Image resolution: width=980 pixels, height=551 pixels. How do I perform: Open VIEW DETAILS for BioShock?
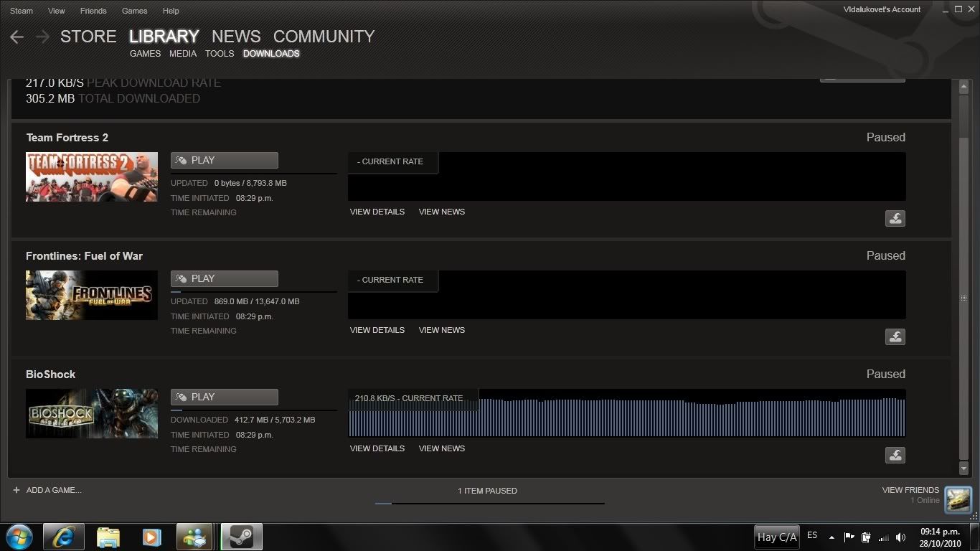point(377,448)
